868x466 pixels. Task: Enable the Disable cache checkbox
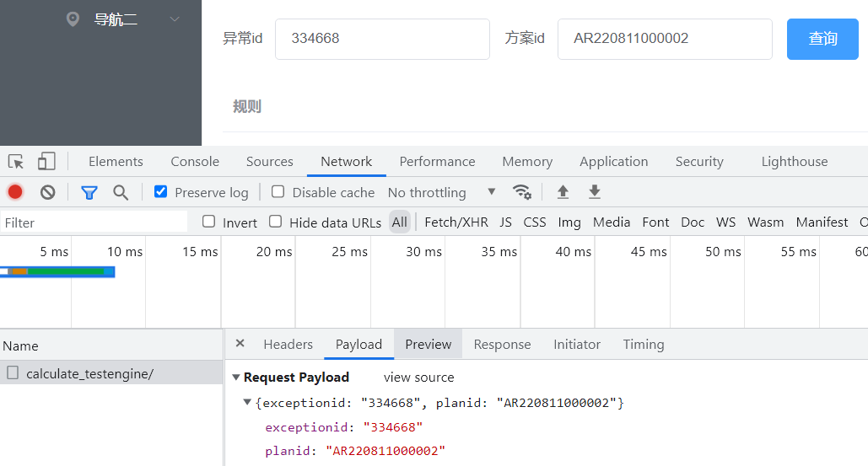pyautogui.click(x=278, y=192)
